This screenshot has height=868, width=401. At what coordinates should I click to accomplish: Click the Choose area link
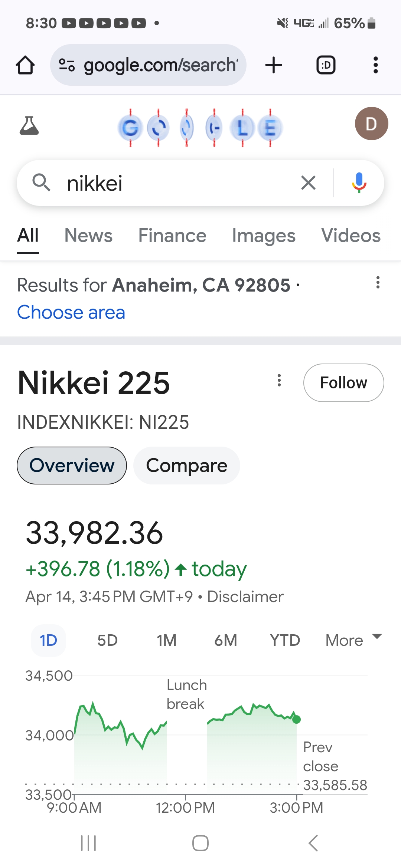click(x=71, y=312)
